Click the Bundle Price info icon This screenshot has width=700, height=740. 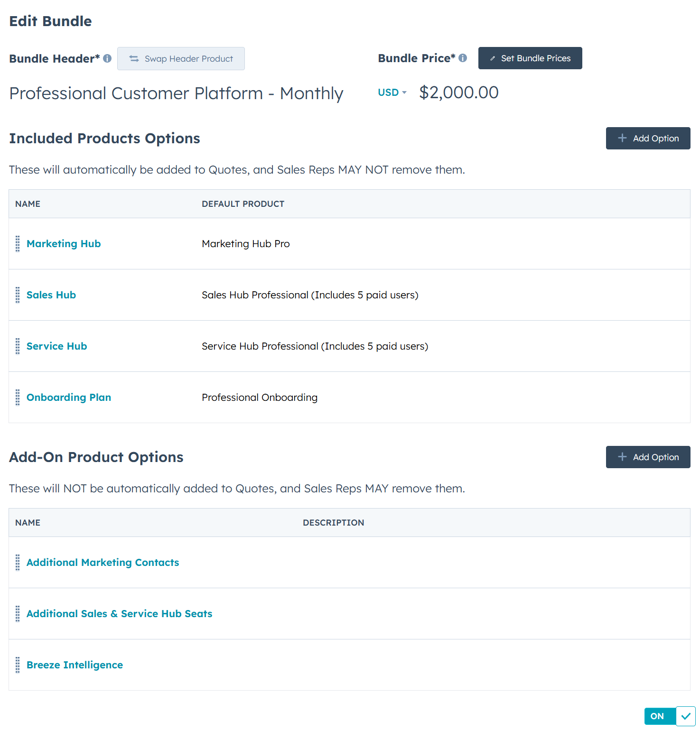click(463, 57)
